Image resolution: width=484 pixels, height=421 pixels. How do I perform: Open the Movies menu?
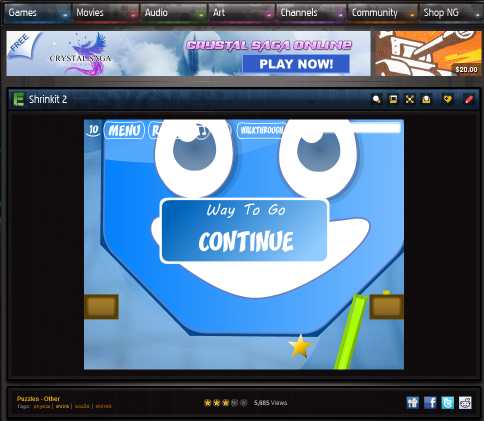[x=106, y=13]
